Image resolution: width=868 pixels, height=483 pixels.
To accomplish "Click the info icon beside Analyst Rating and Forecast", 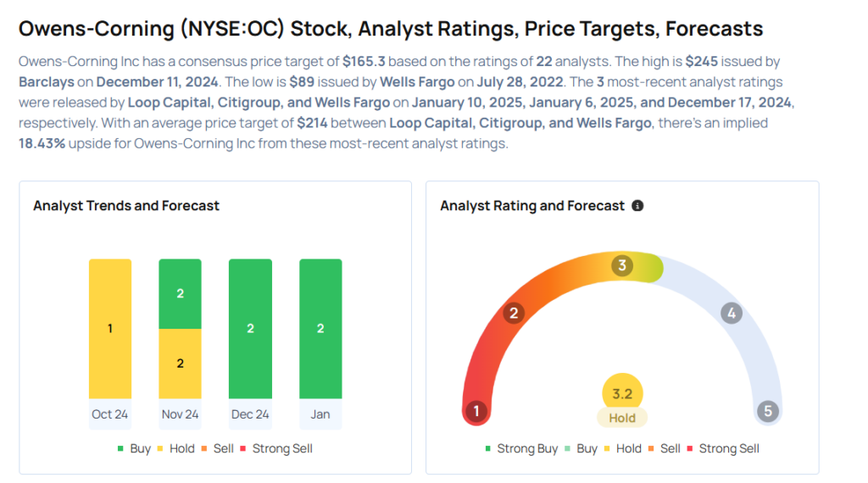I will (x=638, y=206).
